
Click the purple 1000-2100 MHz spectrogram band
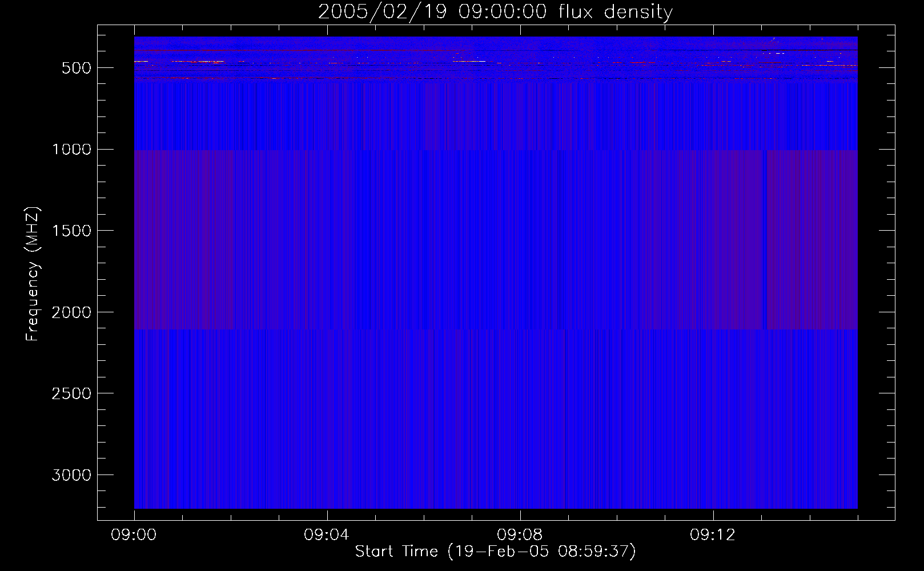tap(496, 240)
